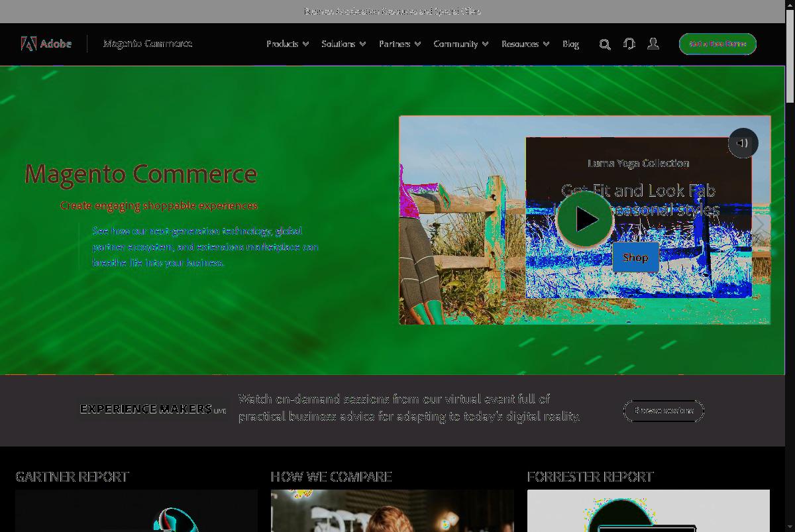Click the Shop button in the video
The width and height of the screenshot is (795, 532).
pos(635,258)
